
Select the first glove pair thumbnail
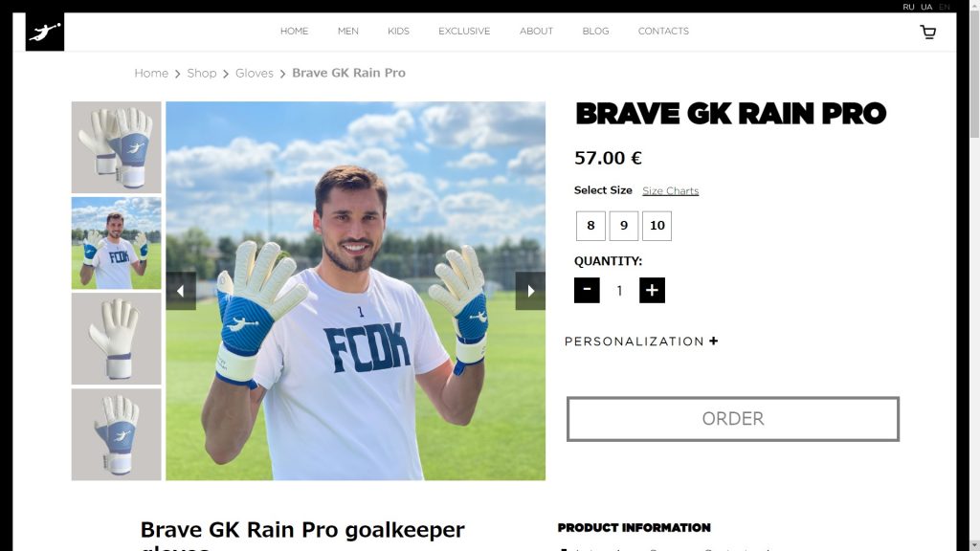point(116,147)
